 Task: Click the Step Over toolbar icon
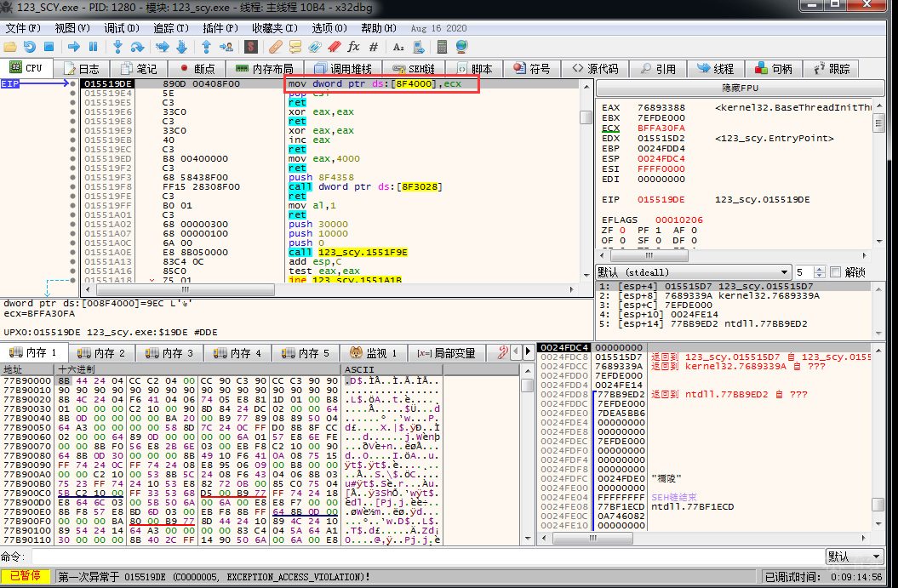138,47
